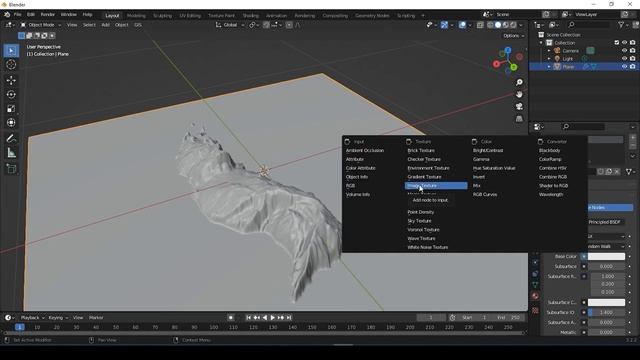Switch to the Shading workspace tab

pos(250,16)
